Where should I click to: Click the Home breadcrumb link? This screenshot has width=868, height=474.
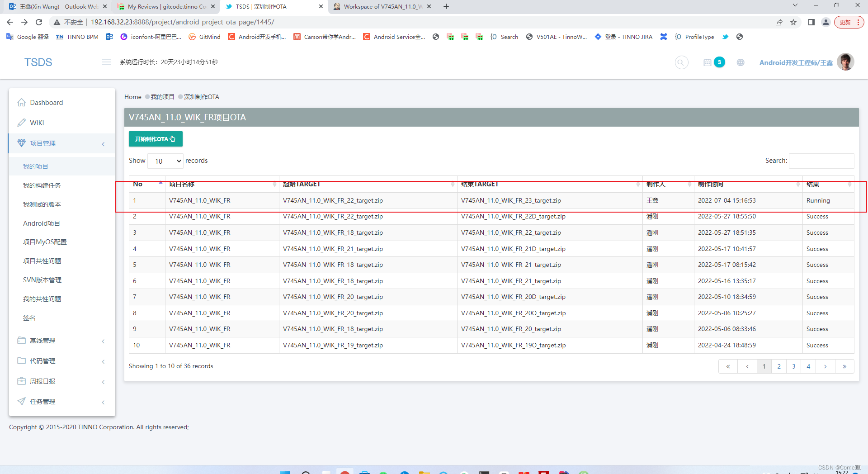[x=133, y=97]
